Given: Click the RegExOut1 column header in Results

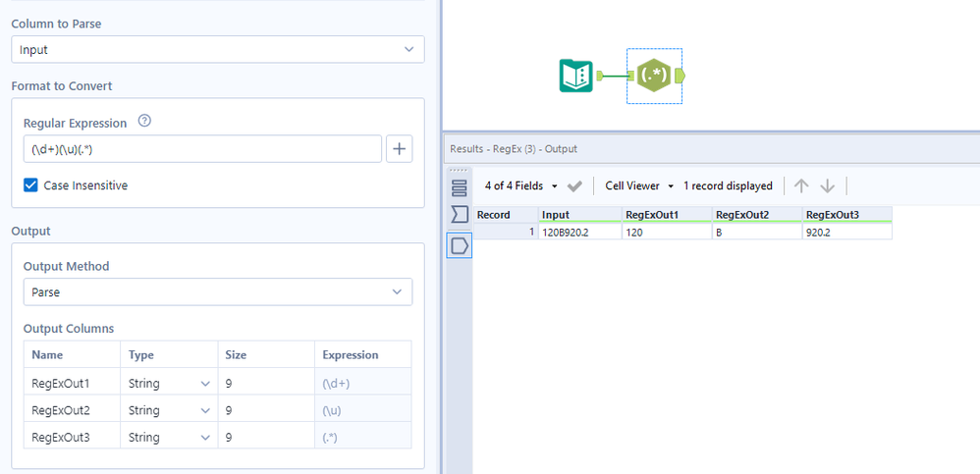Looking at the screenshot, I should click(x=668, y=215).
